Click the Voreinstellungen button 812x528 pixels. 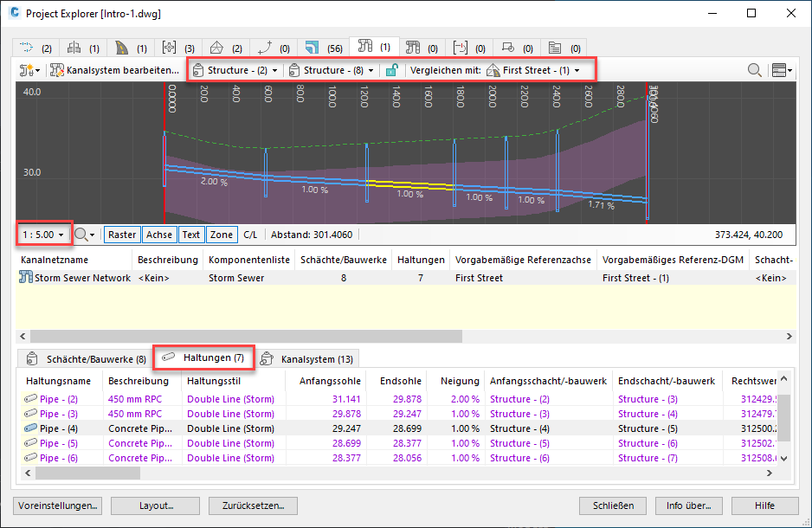[57, 505]
